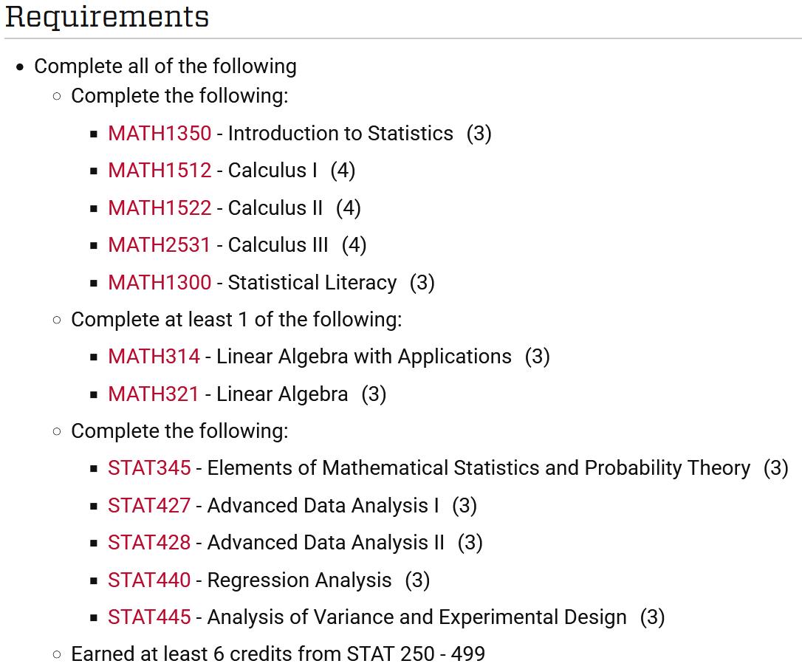The width and height of the screenshot is (802, 672).
Task: Click 'Earned at least 6 credits' line
Action: pos(278,654)
